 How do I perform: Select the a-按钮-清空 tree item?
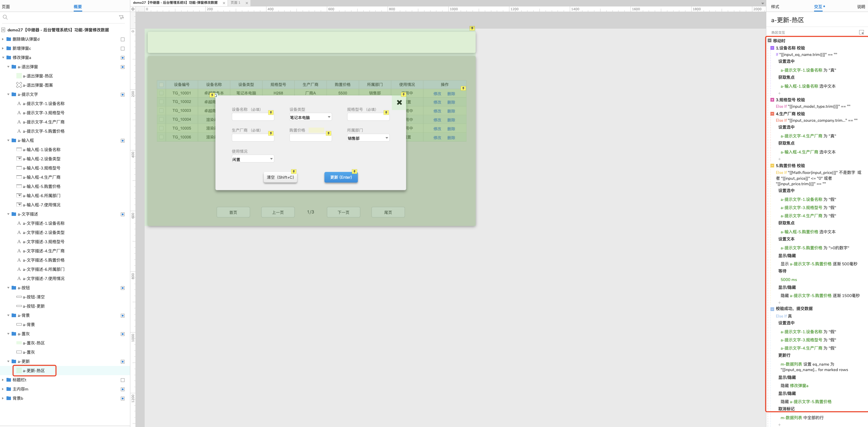pyautogui.click(x=34, y=297)
